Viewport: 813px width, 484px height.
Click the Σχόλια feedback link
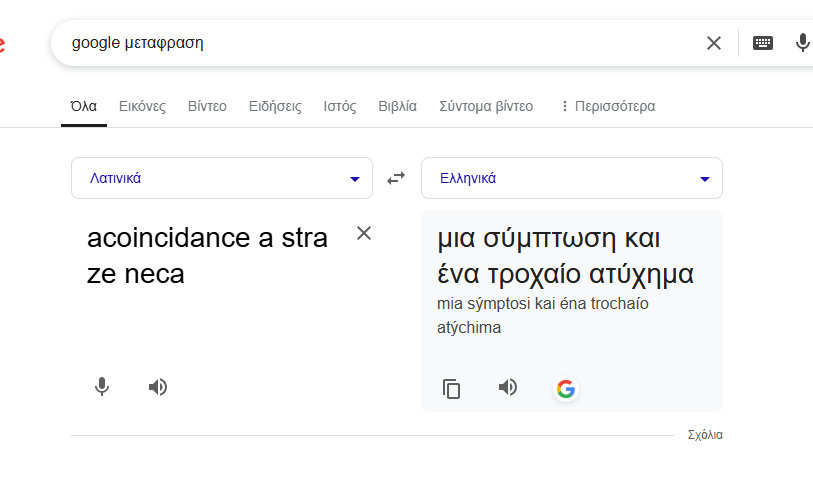pos(705,435)
